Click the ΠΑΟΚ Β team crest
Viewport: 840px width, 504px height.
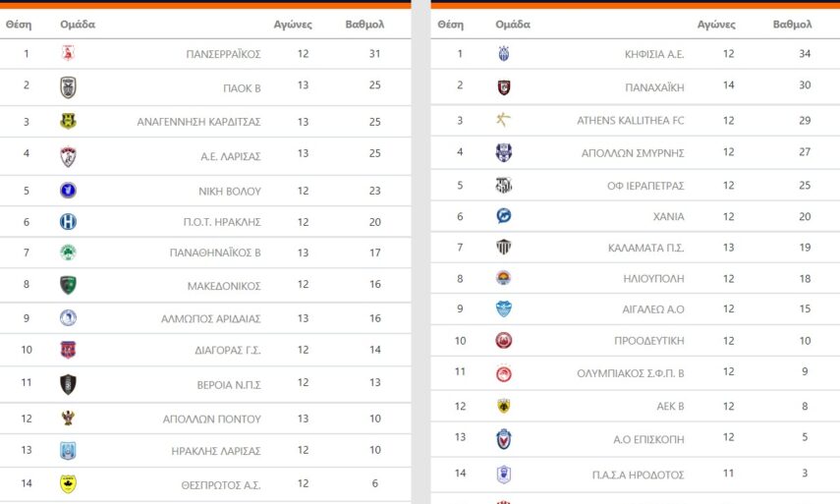(68, 86)
